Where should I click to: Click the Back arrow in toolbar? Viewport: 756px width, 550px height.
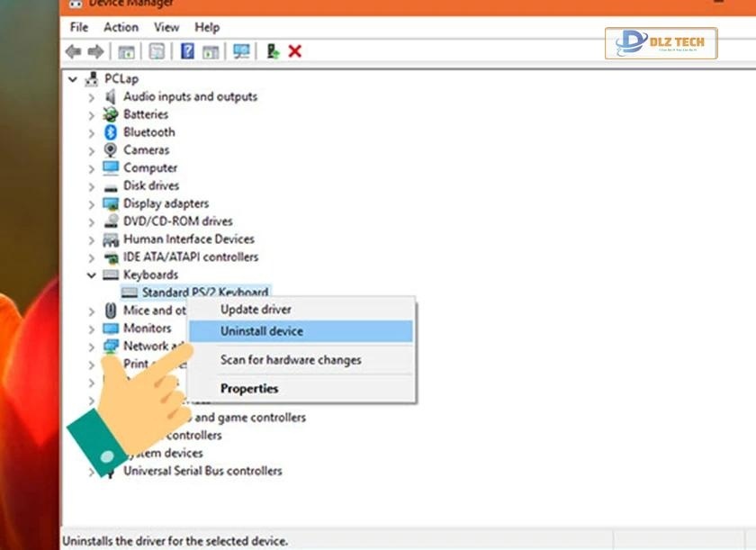73,51
